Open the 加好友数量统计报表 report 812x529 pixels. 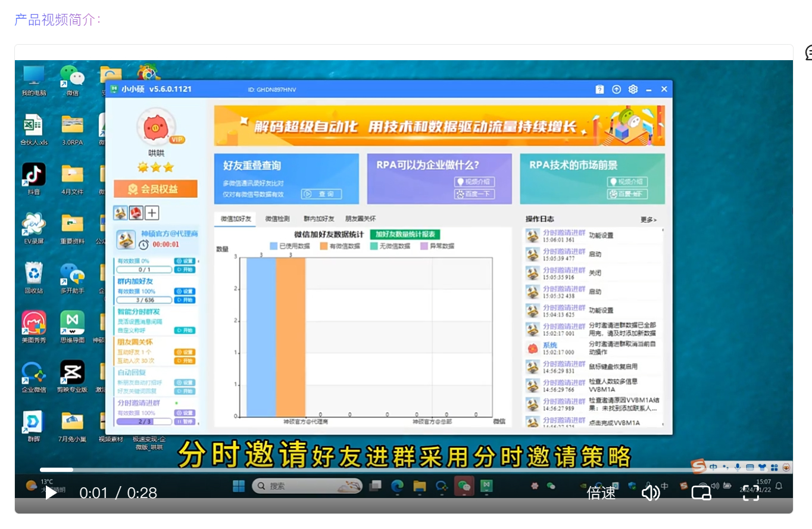click(405, 234)
